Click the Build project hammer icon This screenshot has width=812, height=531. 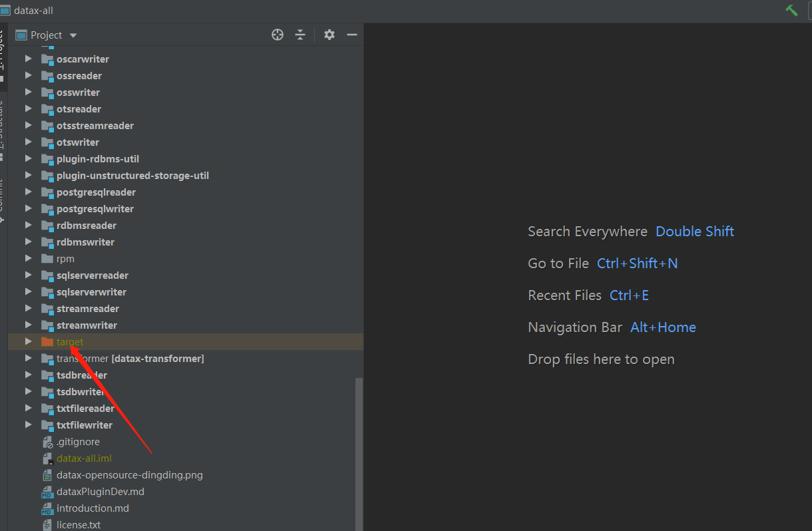pos(791,10)
